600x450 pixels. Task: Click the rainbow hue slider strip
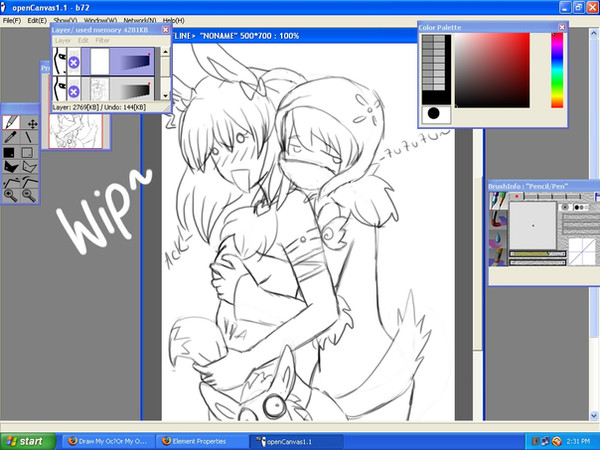(557, 70)
